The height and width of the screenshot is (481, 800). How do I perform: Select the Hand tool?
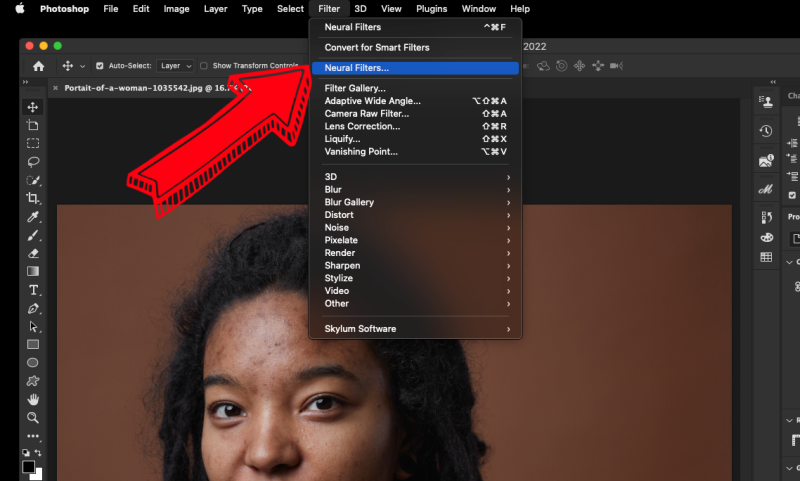pos(33,399)
